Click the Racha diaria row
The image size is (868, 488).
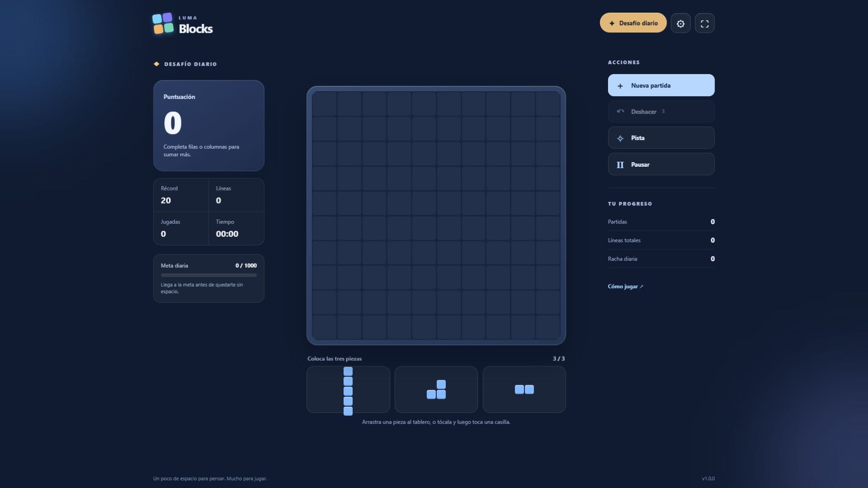(661, 259)
